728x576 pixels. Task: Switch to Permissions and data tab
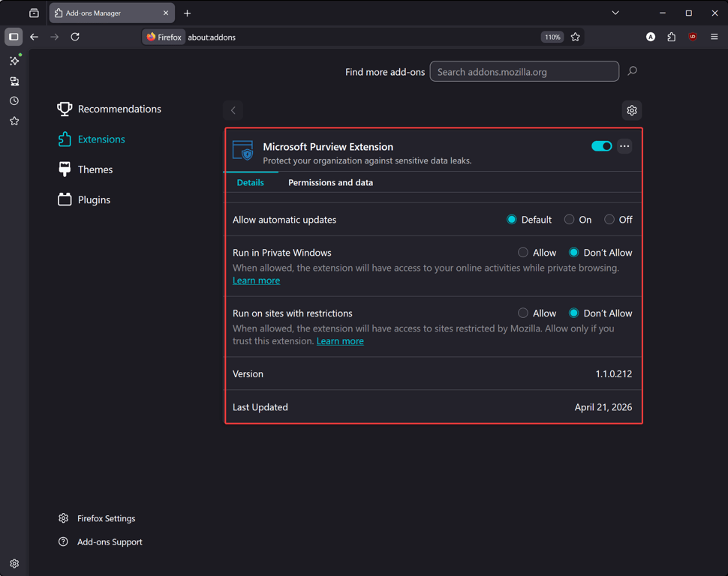pyautogui.click(x=330, y=182)
